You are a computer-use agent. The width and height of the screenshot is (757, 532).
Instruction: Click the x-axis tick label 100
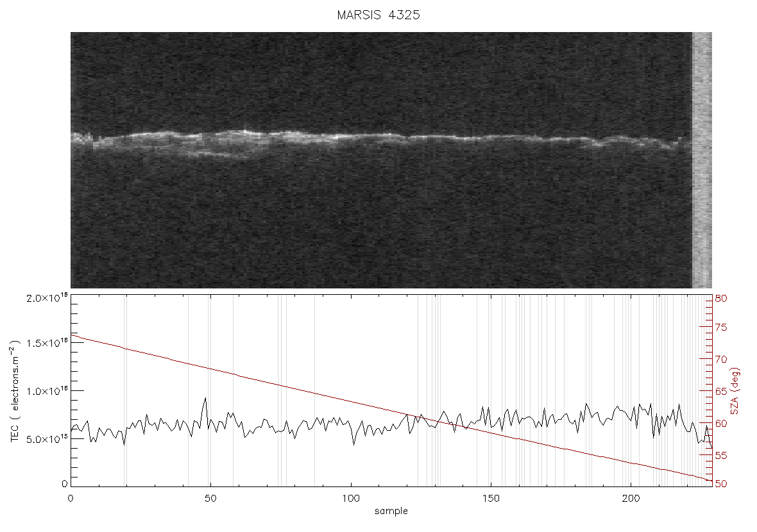pos(350,499)
